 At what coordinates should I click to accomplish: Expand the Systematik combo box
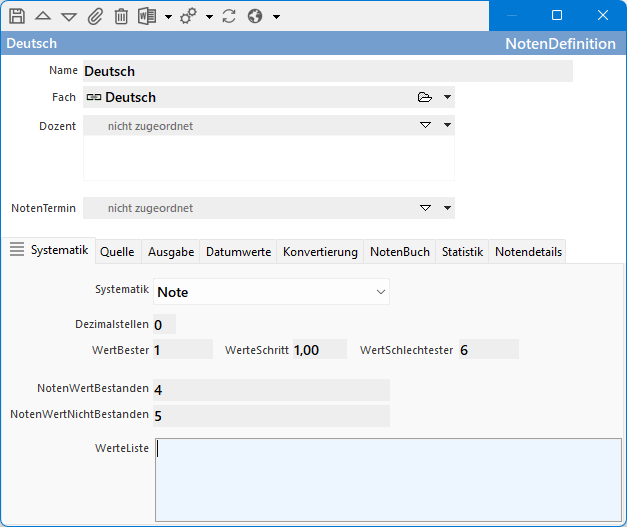click(x=380, y=291)
